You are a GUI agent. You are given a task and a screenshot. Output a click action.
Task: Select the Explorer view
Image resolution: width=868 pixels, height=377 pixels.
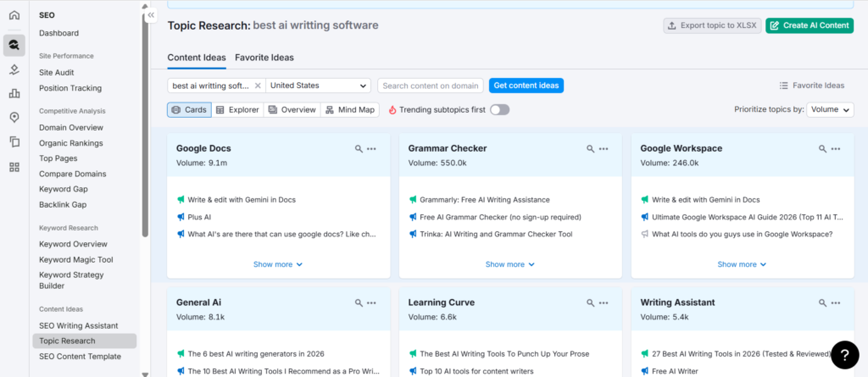tap(237, 109)
